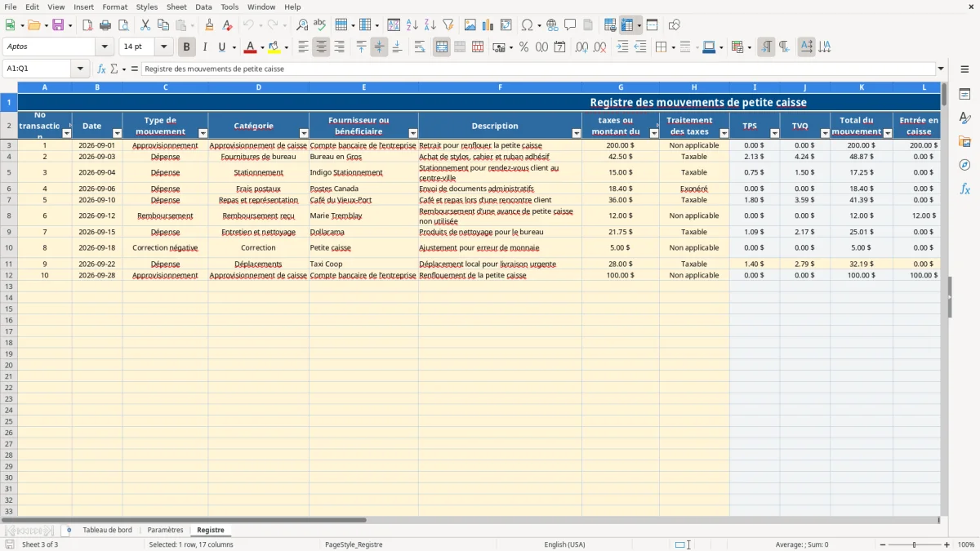Screen dimensions: 980x551
Task: Open the Date column filter dropdown
Action: coord(117,133)
